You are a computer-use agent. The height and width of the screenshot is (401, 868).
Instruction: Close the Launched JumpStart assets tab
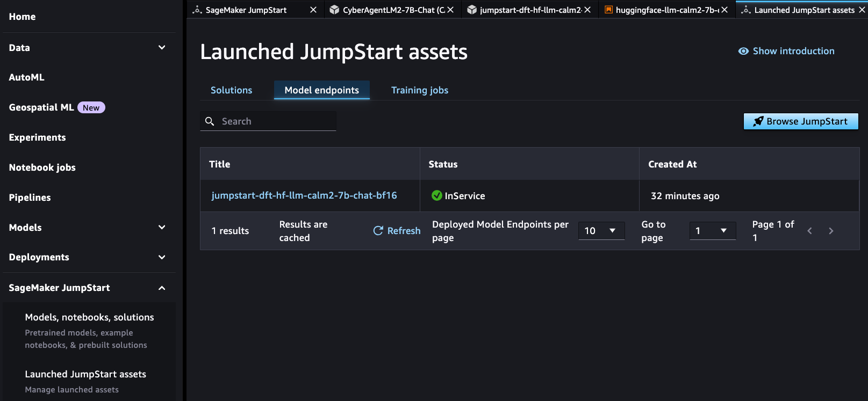[x=862, y=10]
